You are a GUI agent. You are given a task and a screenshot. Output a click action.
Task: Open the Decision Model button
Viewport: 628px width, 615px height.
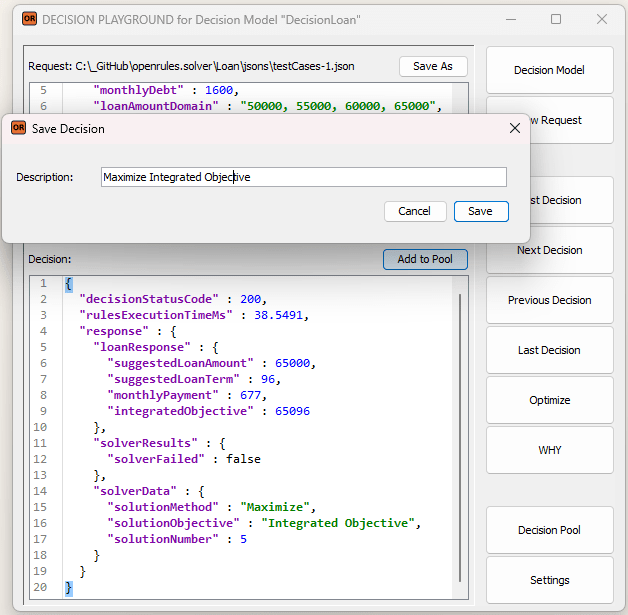[x=549, y=70]
